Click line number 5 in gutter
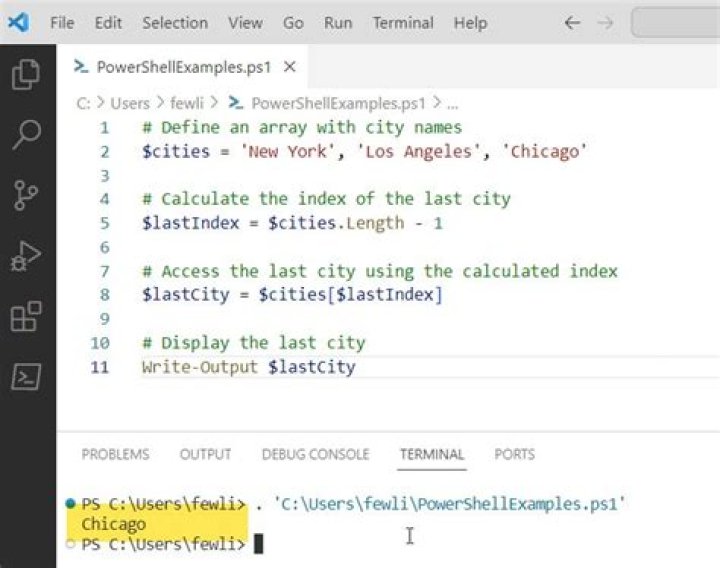This screenshot has width=720, height=568. [x=105, y=223]
